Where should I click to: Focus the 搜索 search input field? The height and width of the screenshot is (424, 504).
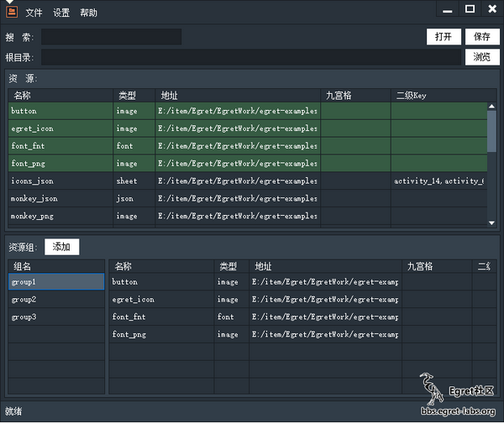click(111, 37)
